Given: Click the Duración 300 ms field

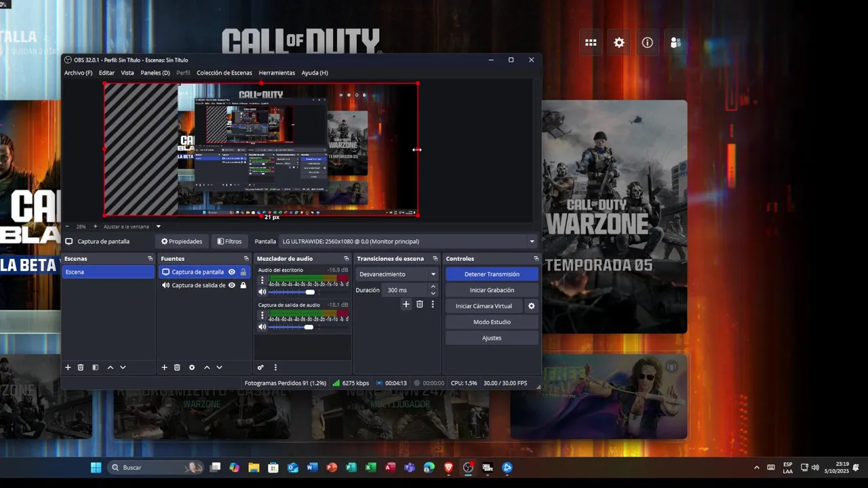Looking at the screenshot, I should coord(410,290).
